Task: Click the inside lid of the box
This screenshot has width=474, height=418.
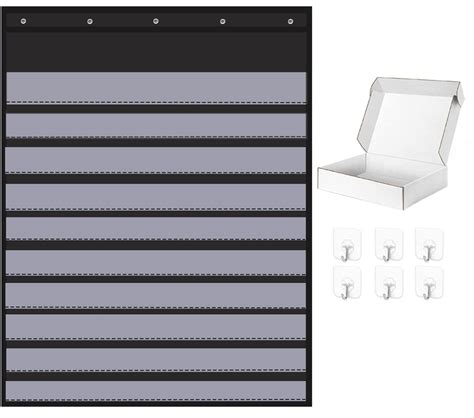Action: pyautogui.click(x=412, y=123)
